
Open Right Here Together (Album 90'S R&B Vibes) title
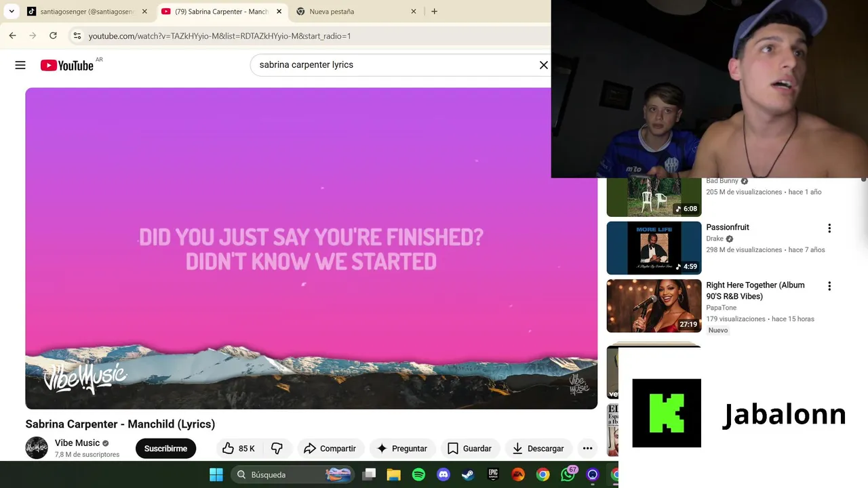pos(755,291)
